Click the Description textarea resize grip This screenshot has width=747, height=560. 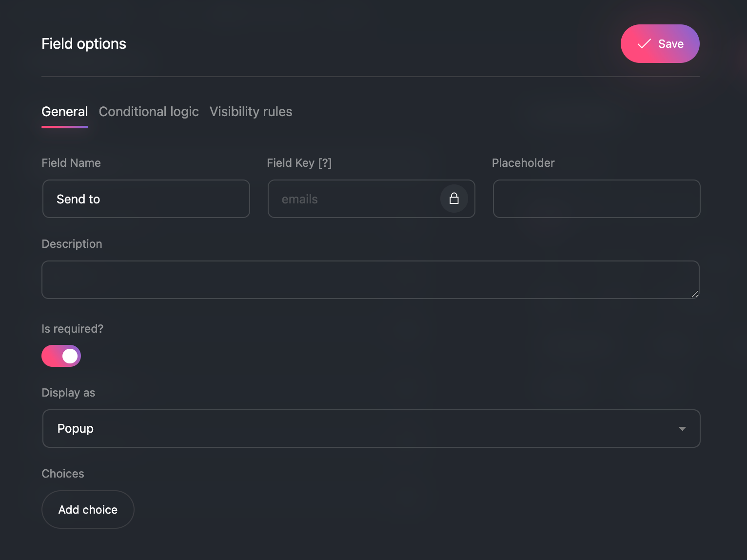695,294
